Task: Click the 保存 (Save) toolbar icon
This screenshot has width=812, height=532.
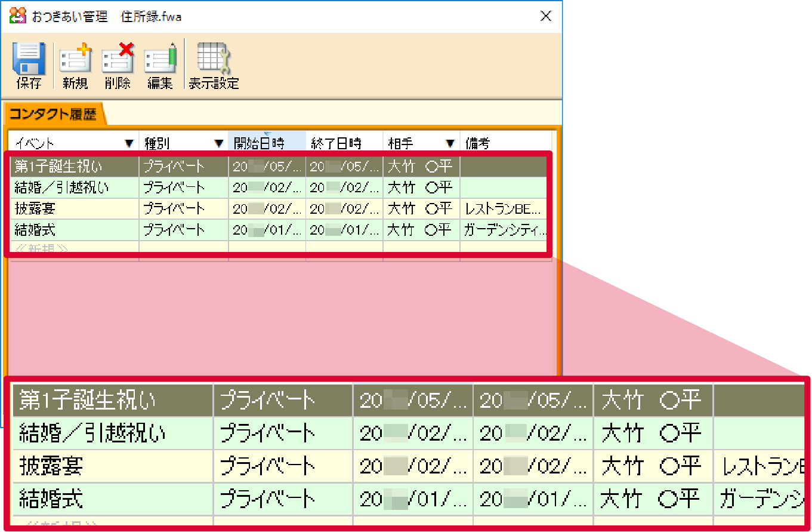Action: (29, 63)
